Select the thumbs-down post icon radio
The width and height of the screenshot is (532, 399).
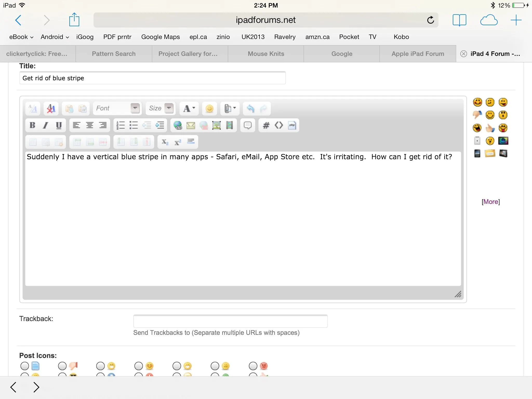click(x=62, y=366)
